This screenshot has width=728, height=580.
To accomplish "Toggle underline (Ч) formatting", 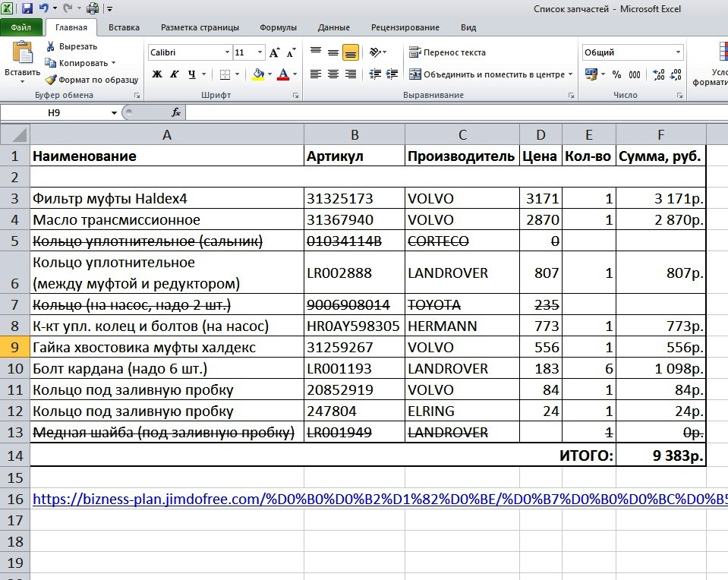I will coord(192,74).
